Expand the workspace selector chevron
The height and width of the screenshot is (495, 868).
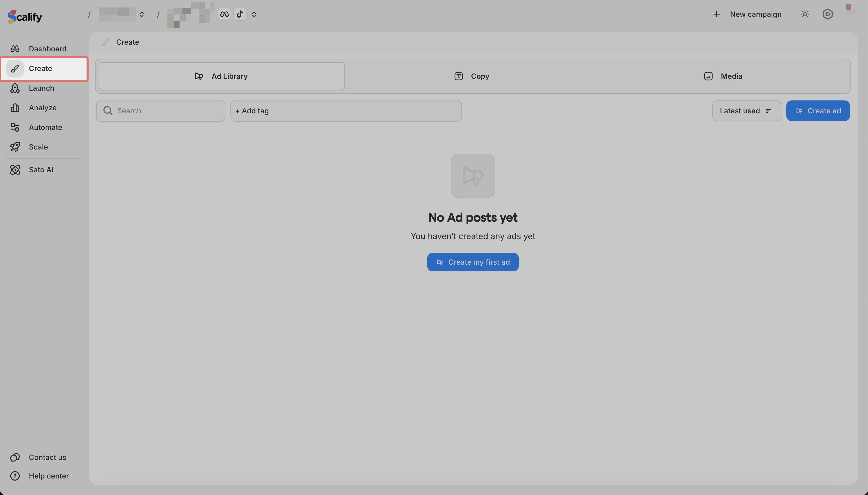tap(142, 14)
